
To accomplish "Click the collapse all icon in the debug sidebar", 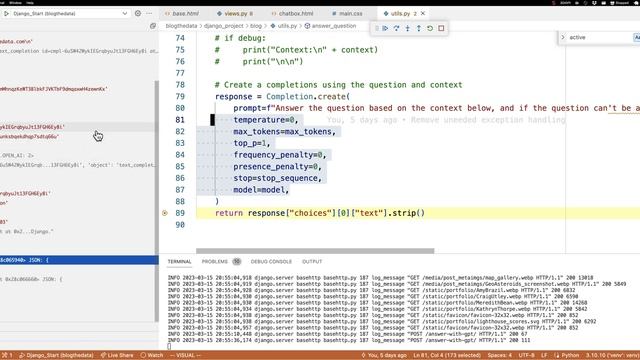I will (153, 26).
